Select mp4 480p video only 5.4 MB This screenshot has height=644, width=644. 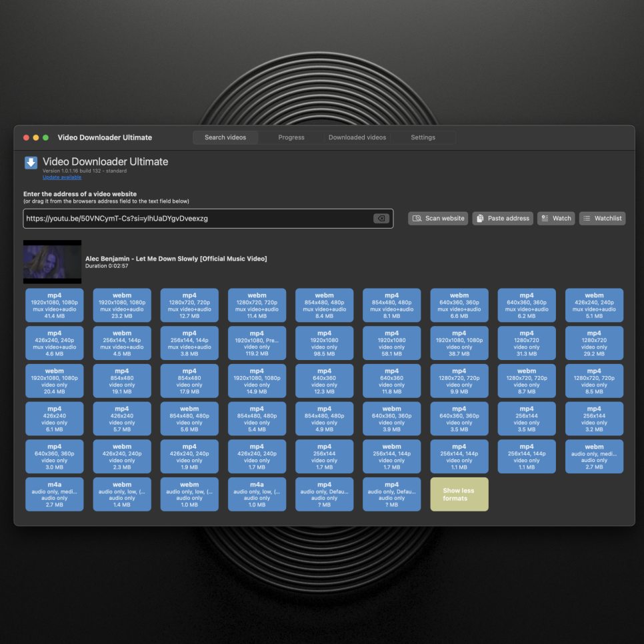(x=257, y=419)
